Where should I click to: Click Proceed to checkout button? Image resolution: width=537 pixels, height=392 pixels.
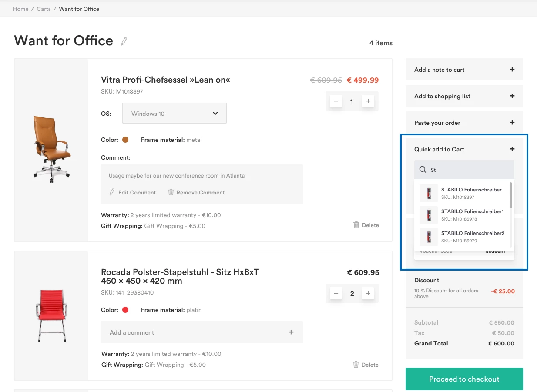(464, 379)
